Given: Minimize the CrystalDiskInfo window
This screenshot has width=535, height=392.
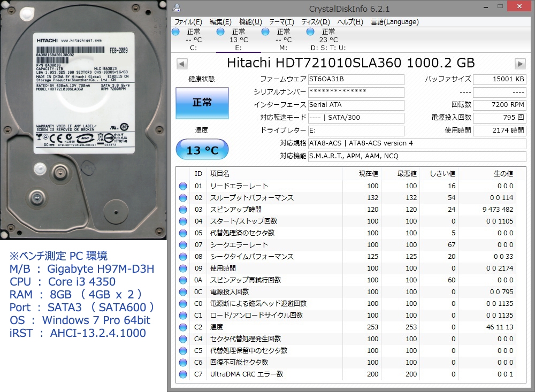Looking at the screenshot, I should click(486, 7).
